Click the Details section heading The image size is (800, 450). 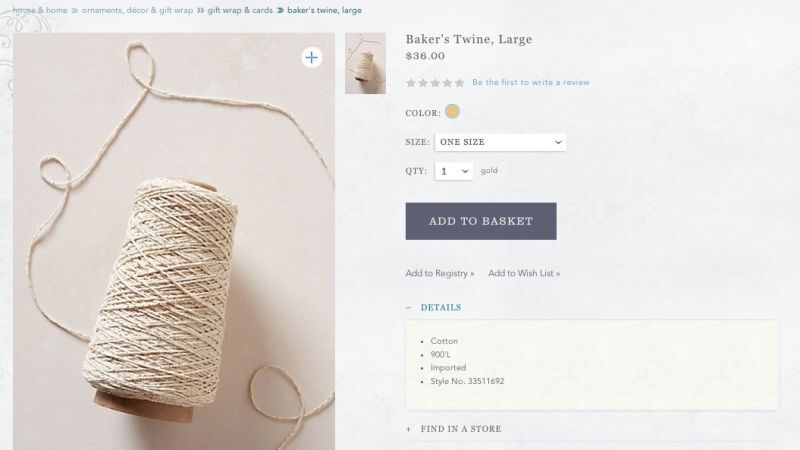(x=441, y=308)
